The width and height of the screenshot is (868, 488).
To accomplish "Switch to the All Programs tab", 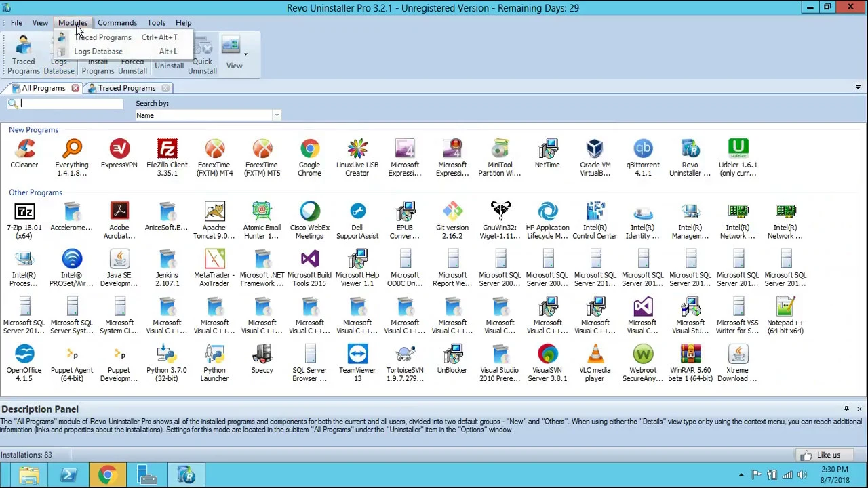I will (x=43, y=88).
